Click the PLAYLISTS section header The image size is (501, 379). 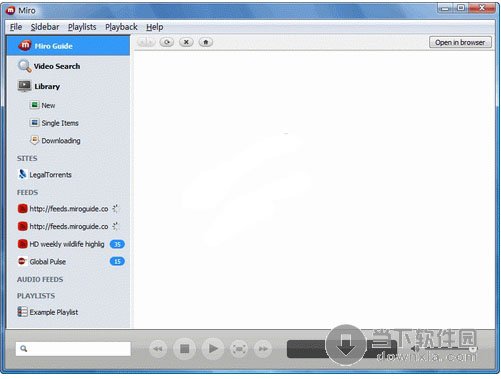pos(36,296)
